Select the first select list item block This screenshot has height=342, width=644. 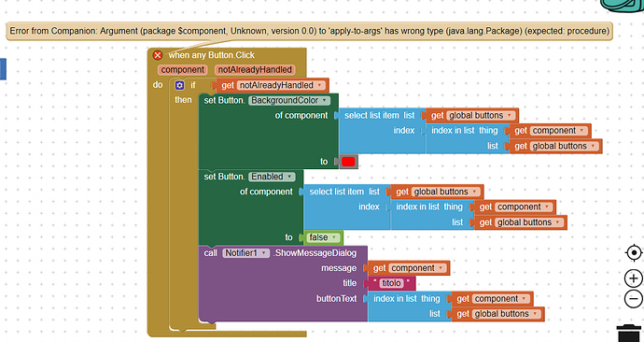[380, 116]
